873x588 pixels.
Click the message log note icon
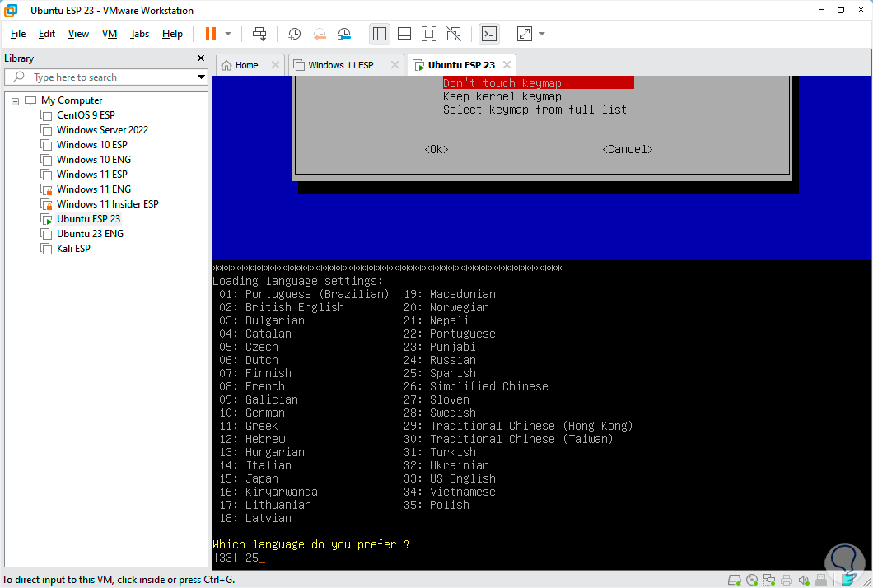pos(847,581)
